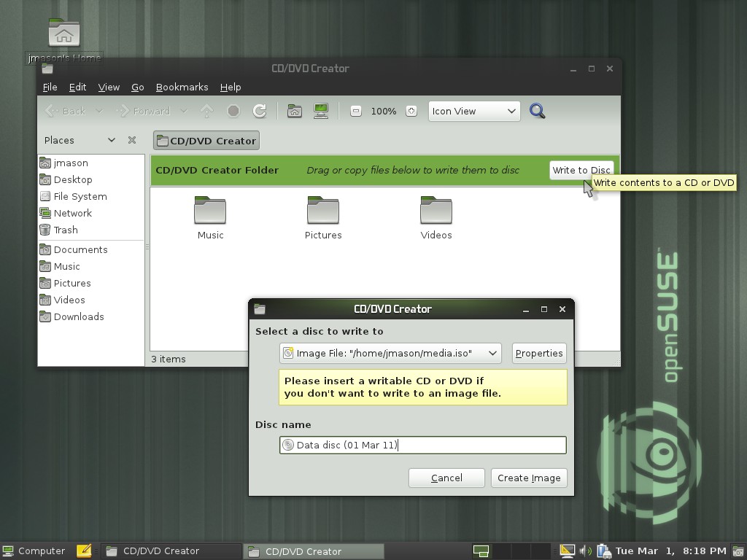Open computer location via toolbar icon

click(321, 111)
